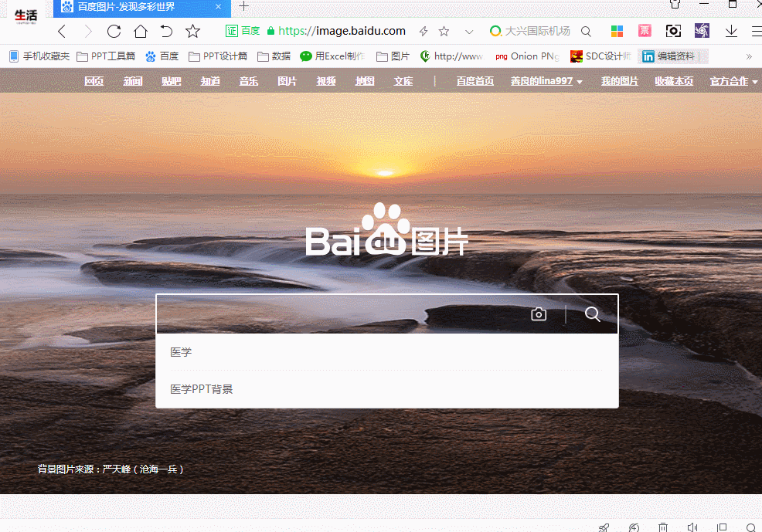Click the magnifier search button in search box
The width and height of the screenshot is (762, 532).
point(593,314)
